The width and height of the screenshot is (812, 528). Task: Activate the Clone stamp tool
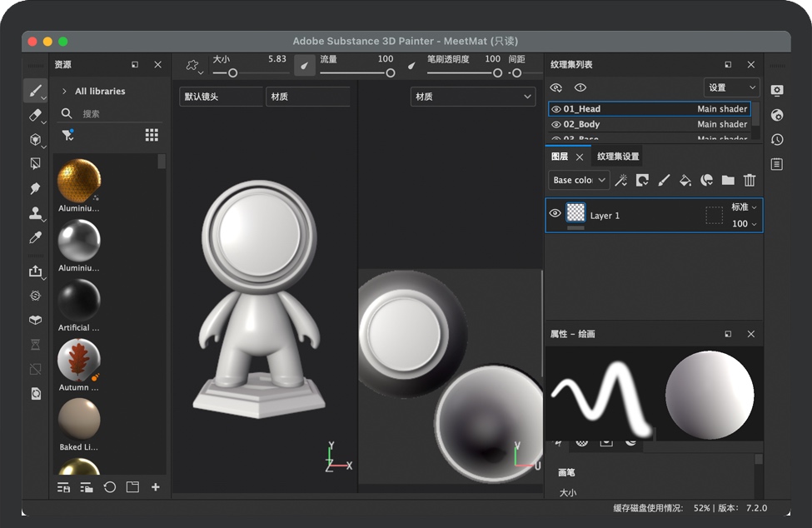tap(35, 213)
